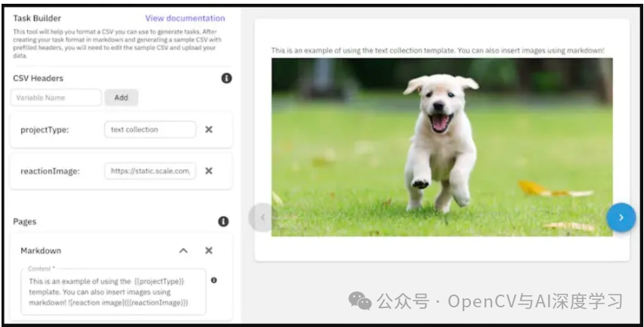Click the Add button

click(121, 97)
